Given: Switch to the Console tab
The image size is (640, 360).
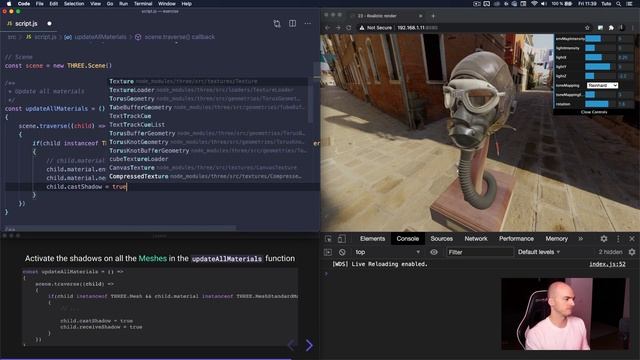Looking at the screenshot, I should click(x=407, y=239).
